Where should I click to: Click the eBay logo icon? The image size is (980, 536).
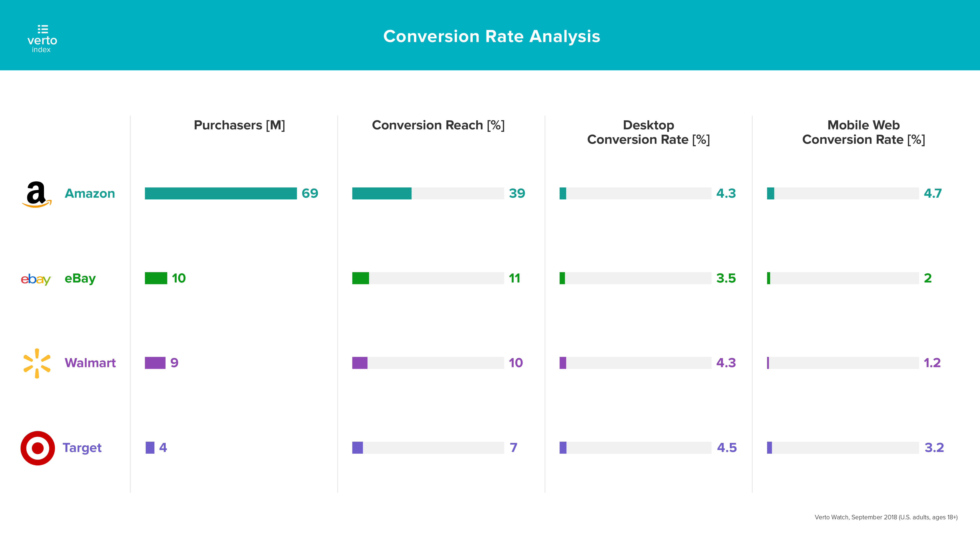[x=35, y=279]
